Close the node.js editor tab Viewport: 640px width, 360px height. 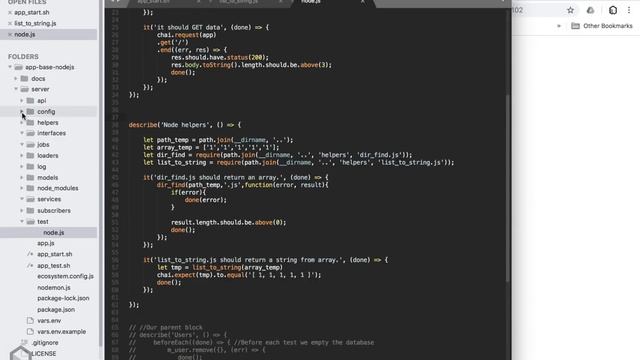coord(362,2)
